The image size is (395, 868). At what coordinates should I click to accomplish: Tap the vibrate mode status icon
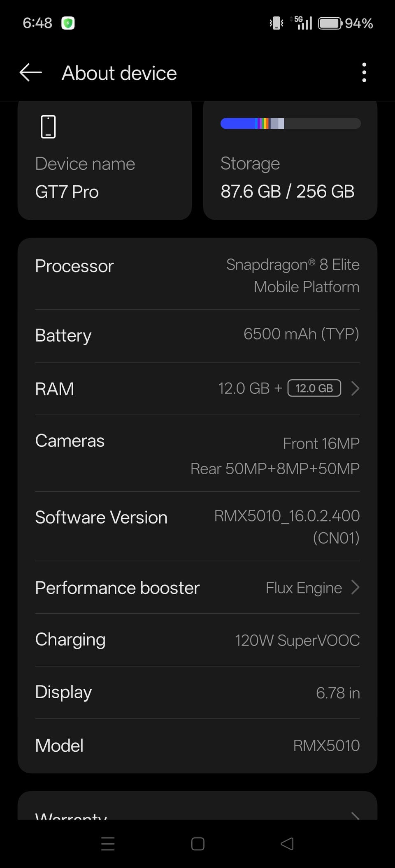coord(276,23)
